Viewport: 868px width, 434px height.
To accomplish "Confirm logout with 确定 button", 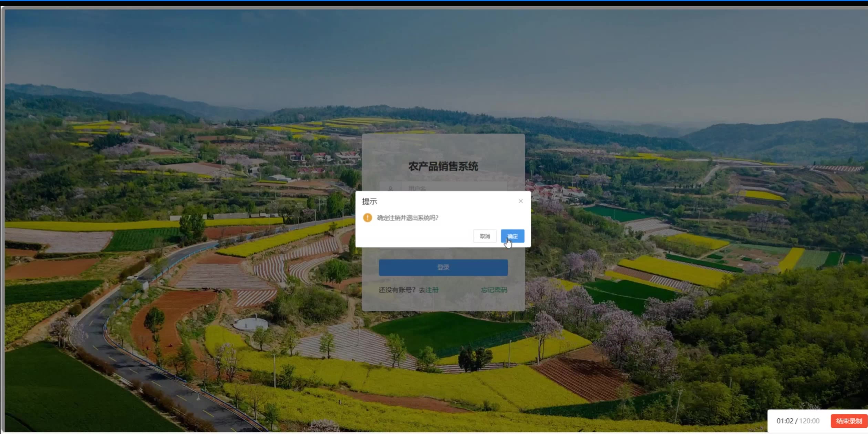I will pyautogui.click(x=513, y=236).
